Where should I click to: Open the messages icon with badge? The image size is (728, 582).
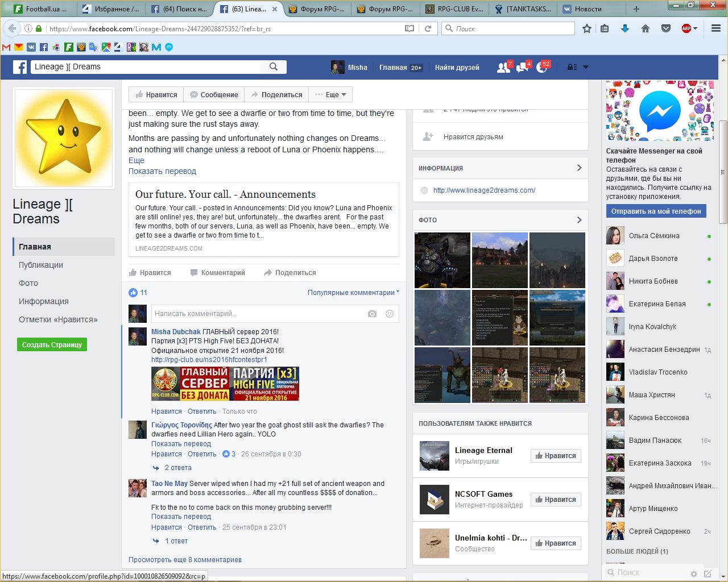pos(522,68)
